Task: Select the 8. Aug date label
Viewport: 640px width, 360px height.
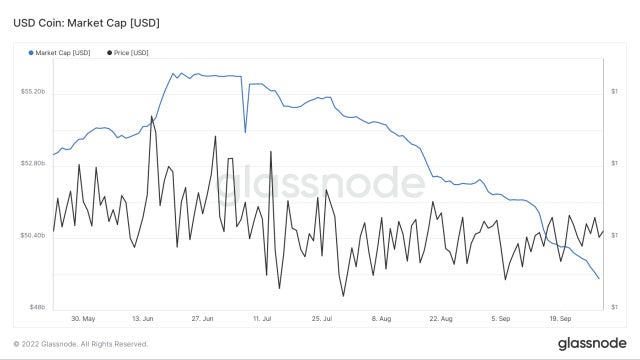Action: [381, 318]
